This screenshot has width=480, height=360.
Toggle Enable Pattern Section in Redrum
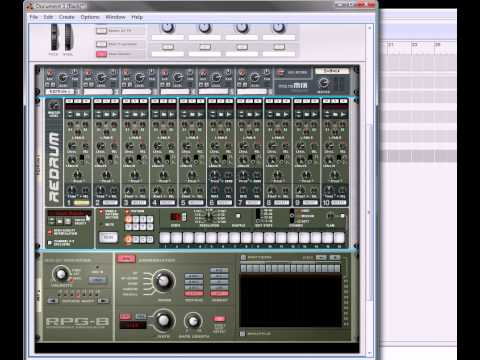tap(102, 211)
